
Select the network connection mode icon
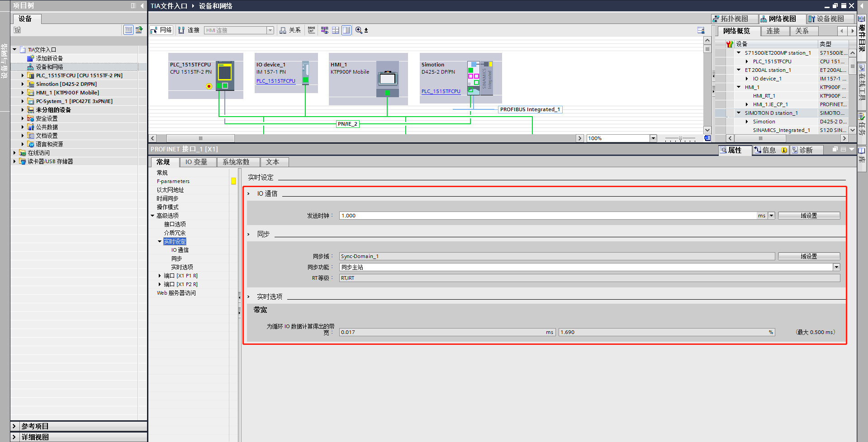154,30
